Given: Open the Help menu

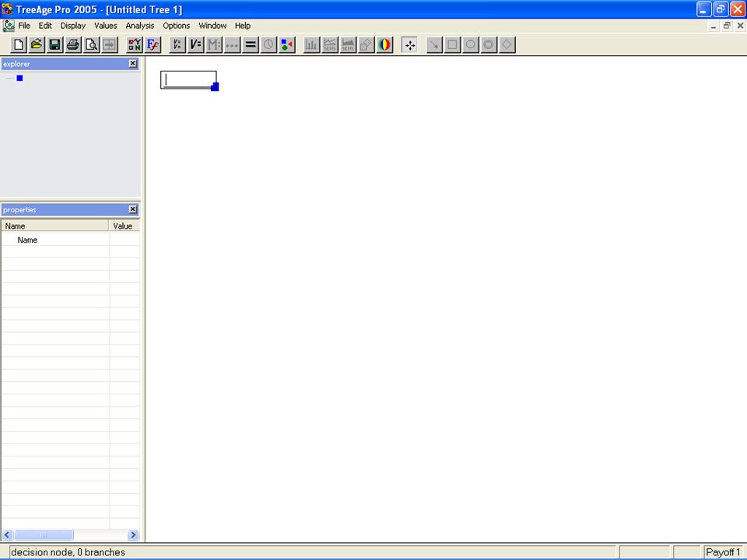Looking at the screenshot, I should [243, 26].
